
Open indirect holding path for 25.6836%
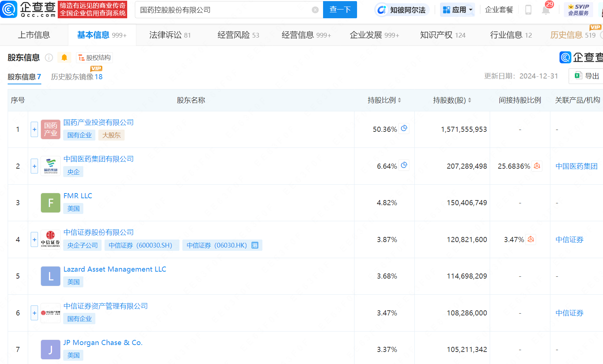(x=537, y=166)
